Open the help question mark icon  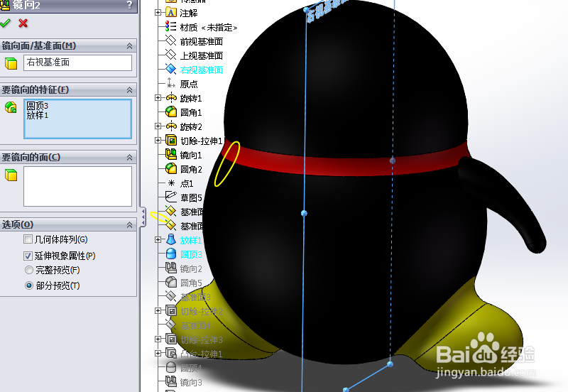click(x=130, y=5)
